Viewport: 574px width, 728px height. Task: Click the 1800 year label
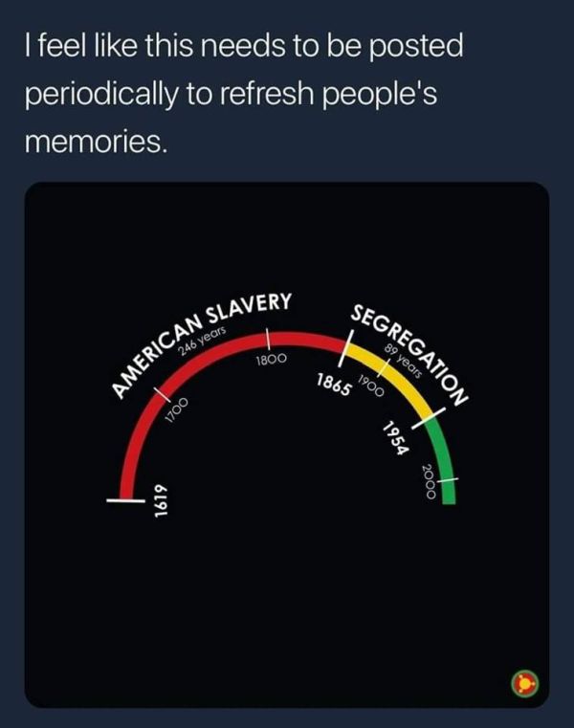(271, 360)
